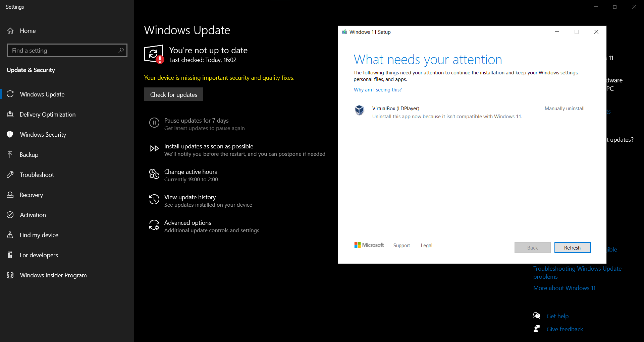Click the Activation checkmark icon
644x342 pixels.
pyautogui.click(x=10, y=215)
